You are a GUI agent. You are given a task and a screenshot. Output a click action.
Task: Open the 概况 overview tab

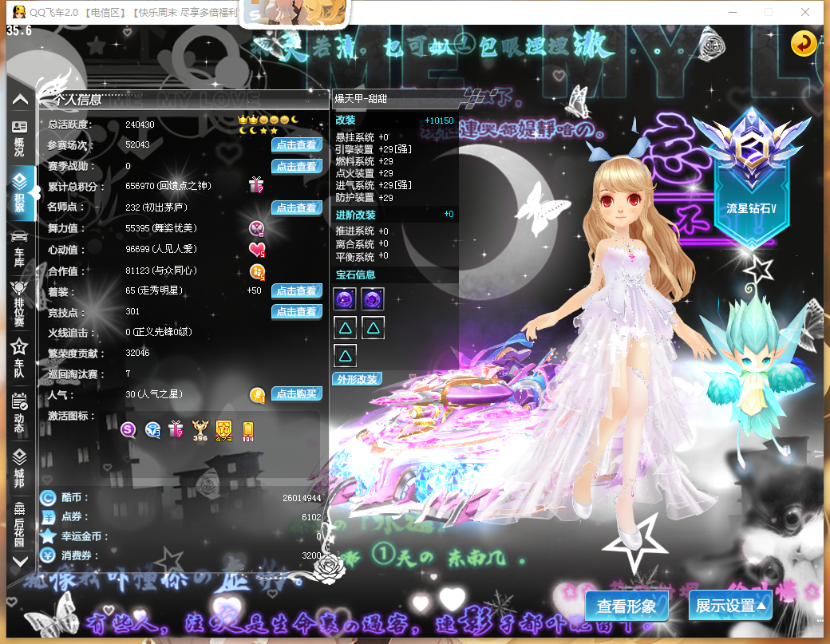20,139
